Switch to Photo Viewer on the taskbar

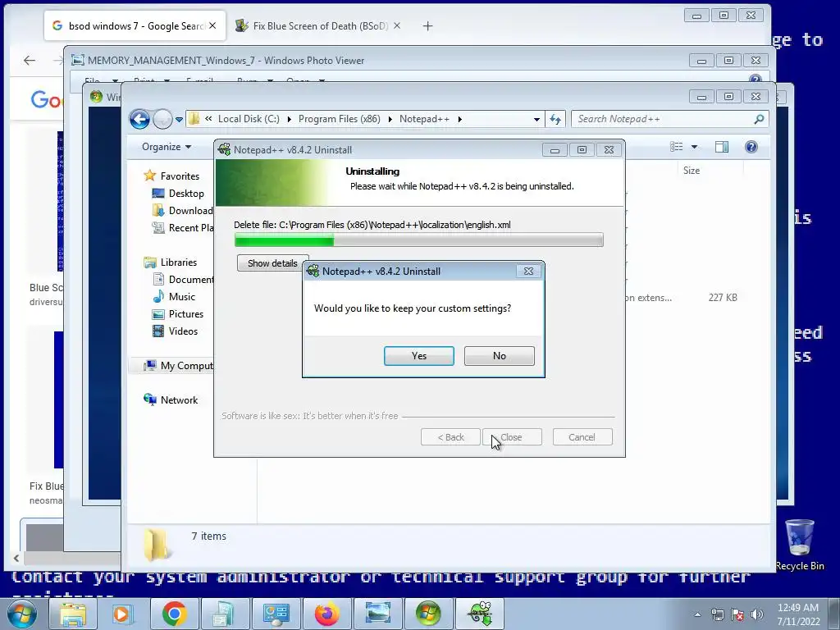pyautogui.click(x=377, y=614)
